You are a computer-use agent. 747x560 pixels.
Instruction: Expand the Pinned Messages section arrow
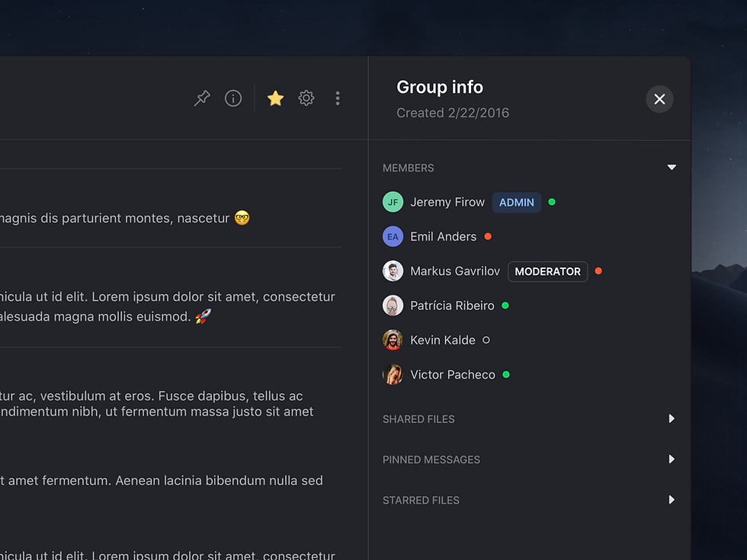672,459
